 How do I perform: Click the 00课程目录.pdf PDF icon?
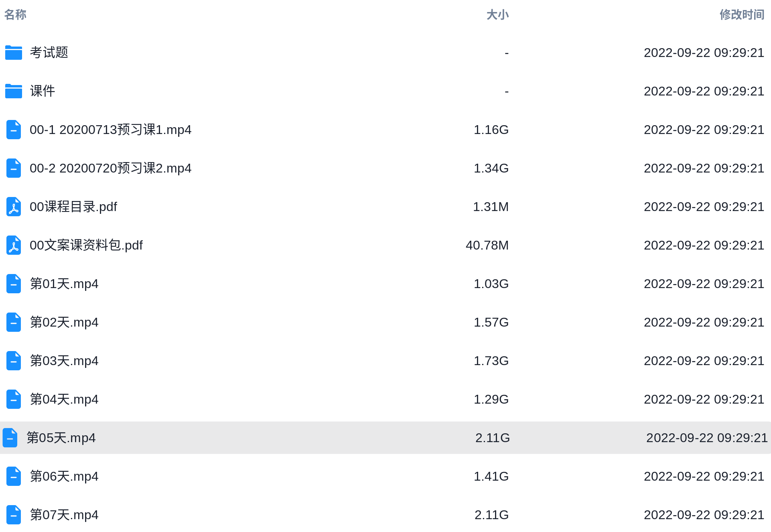point(14,207)
